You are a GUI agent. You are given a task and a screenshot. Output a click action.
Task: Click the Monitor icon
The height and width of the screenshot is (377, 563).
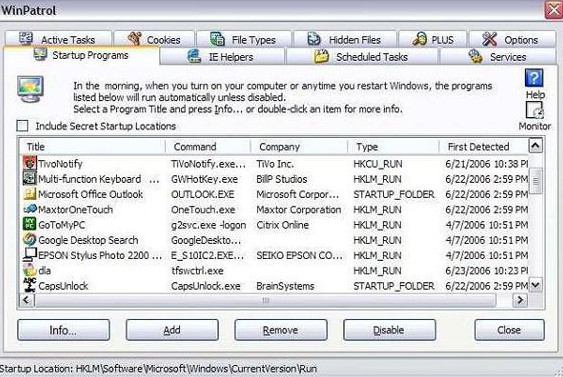click(x=535, y=110)
